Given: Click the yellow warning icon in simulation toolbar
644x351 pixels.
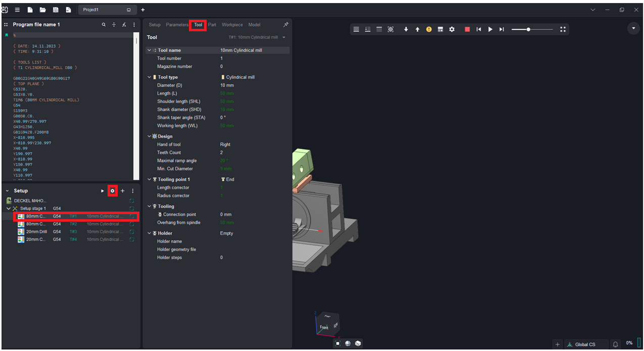Looking at the screenshot, I should coord(429,29).
